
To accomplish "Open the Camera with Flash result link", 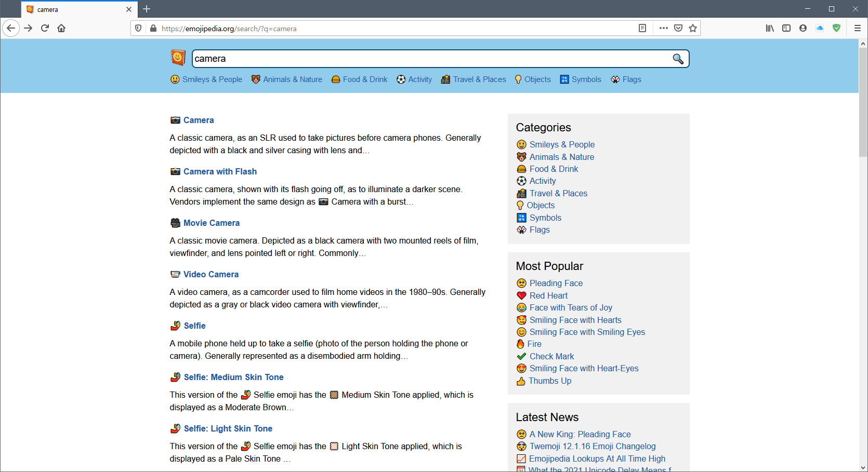I will (220, 171).
